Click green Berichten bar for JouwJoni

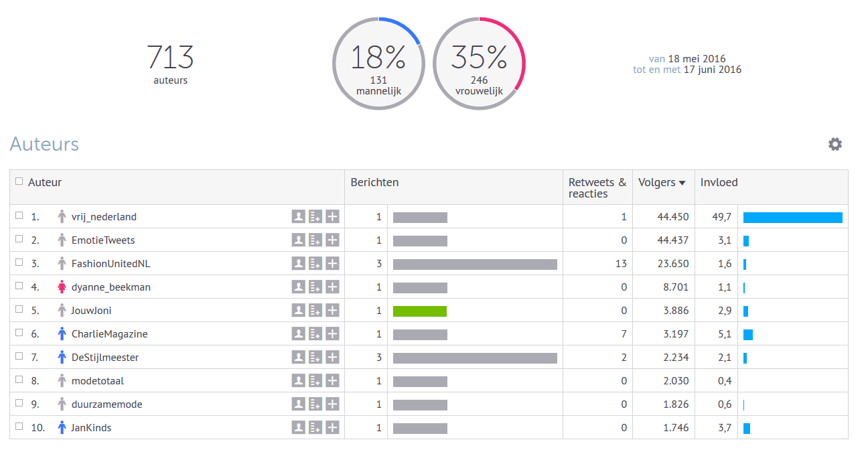419,311
